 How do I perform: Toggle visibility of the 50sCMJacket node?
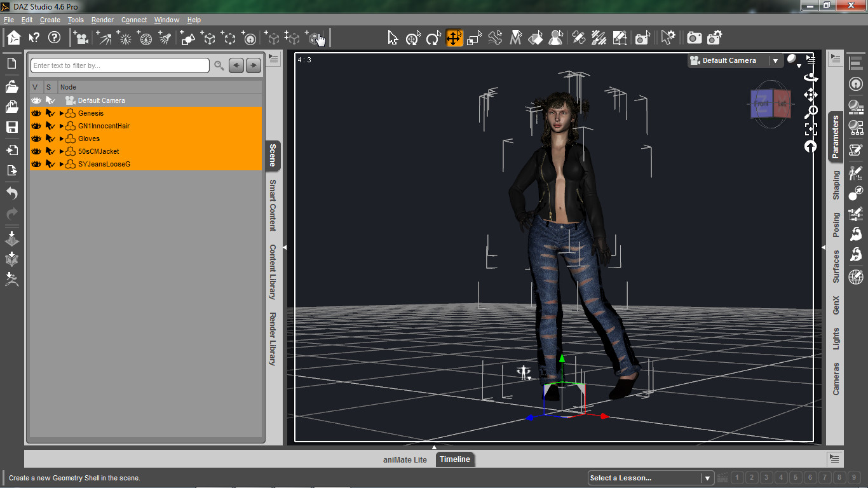pos(36,151)
